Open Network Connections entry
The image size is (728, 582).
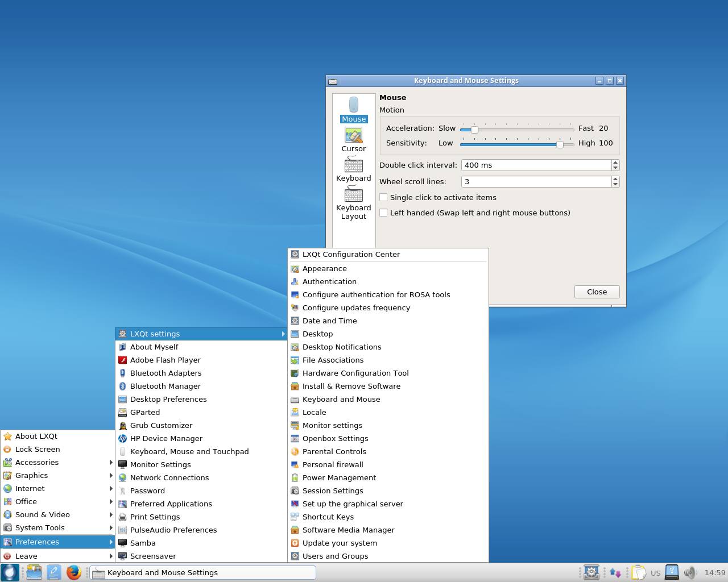pos(201,477)
